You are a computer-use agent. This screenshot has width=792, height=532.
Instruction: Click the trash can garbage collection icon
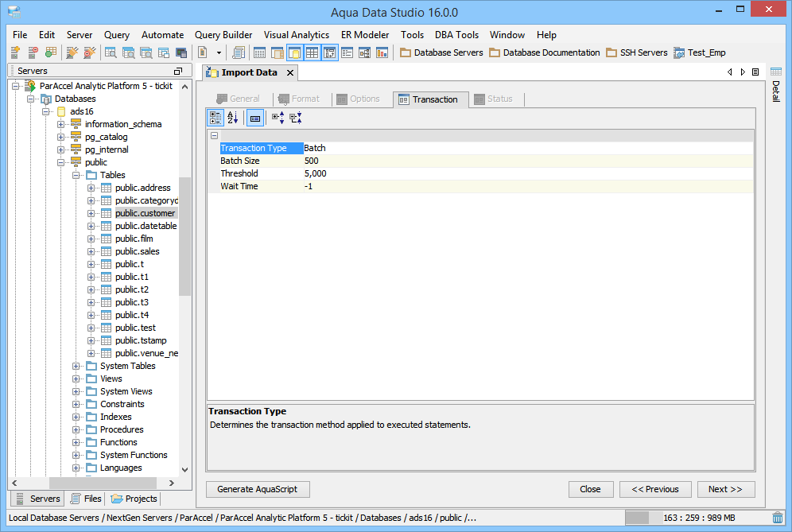(778, 518)
